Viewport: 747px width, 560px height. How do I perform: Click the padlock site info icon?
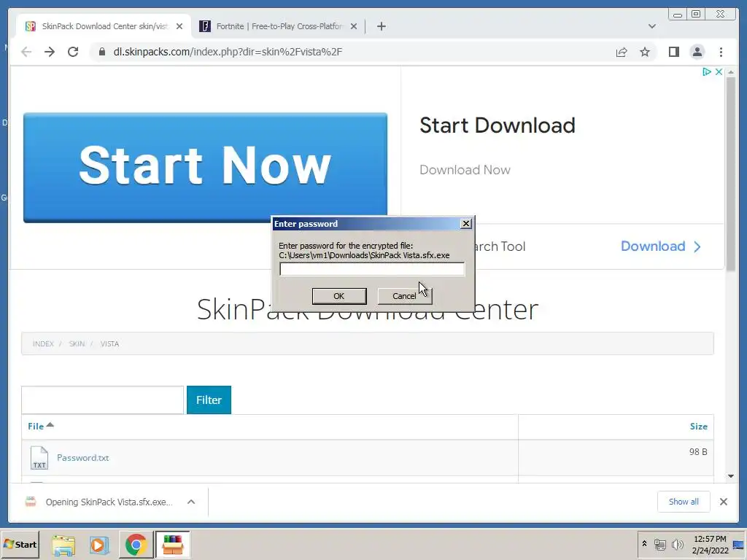coord(102,52)
